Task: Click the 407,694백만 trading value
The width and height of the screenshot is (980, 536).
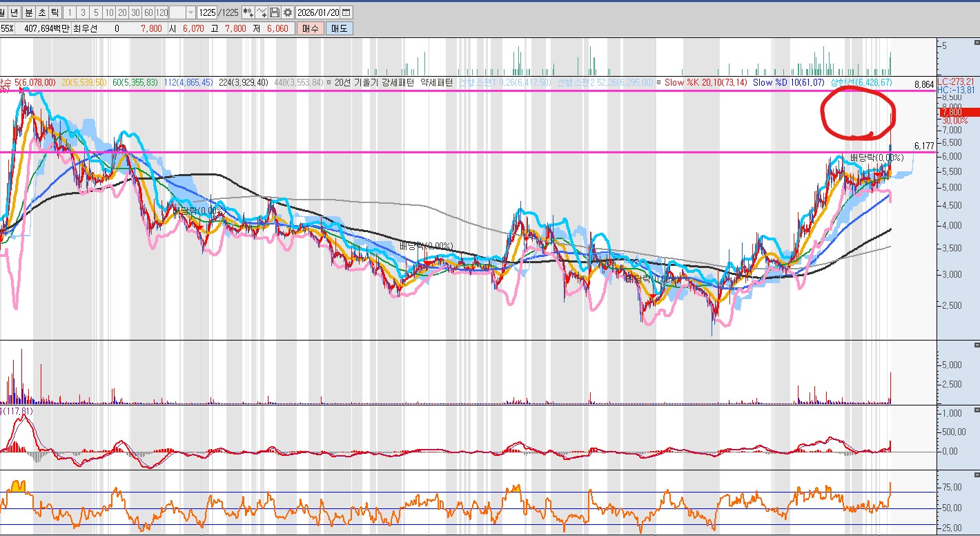Action: 46,28
